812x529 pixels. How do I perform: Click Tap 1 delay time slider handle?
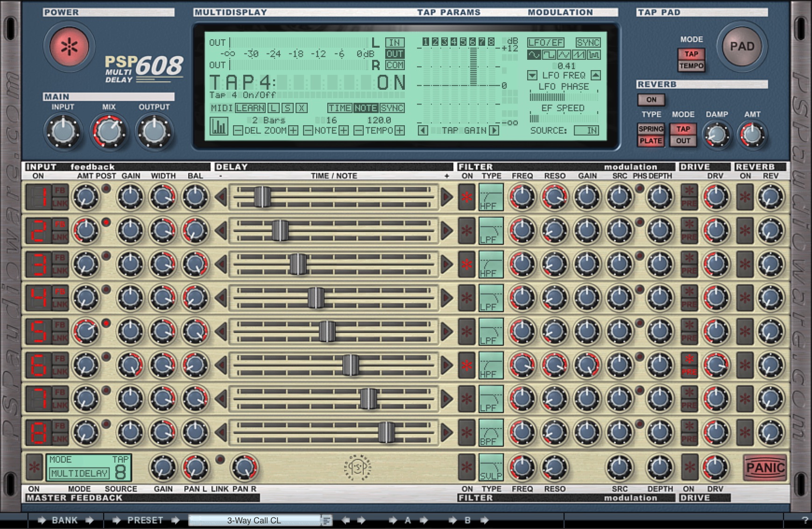tap(262, 197)
